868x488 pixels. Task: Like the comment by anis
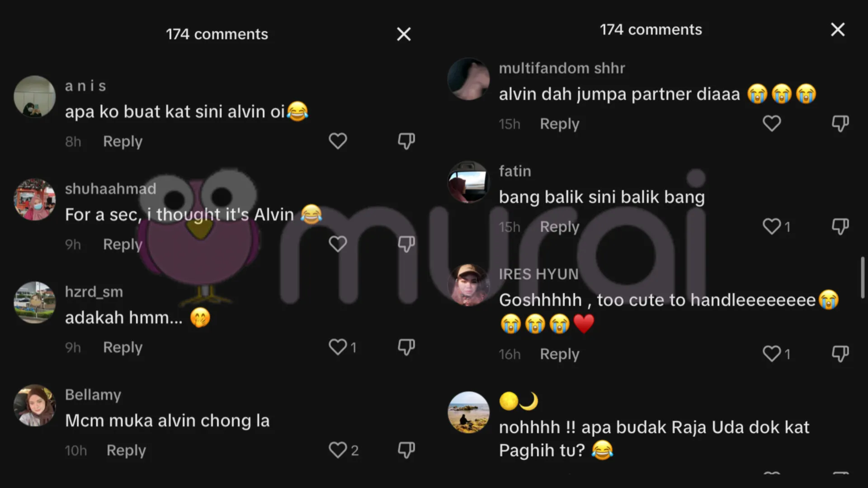[338, 141]
